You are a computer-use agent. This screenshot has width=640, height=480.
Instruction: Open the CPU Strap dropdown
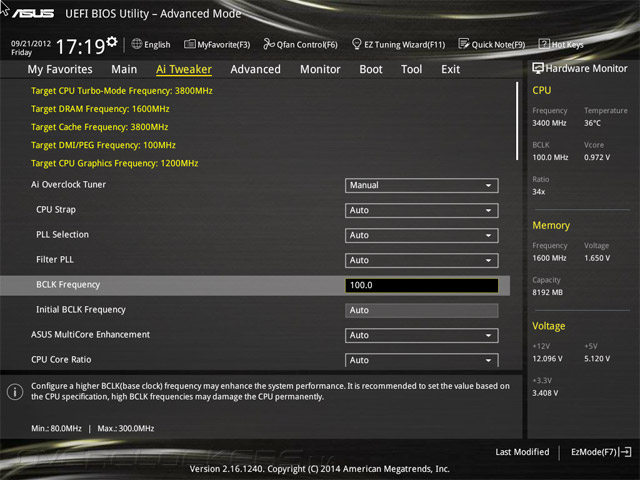click(422, 210)
